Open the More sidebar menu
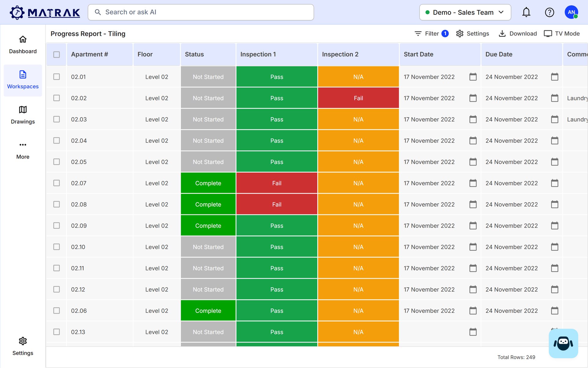This screenshot has width=588, height=368. click(x=23, y=151)
